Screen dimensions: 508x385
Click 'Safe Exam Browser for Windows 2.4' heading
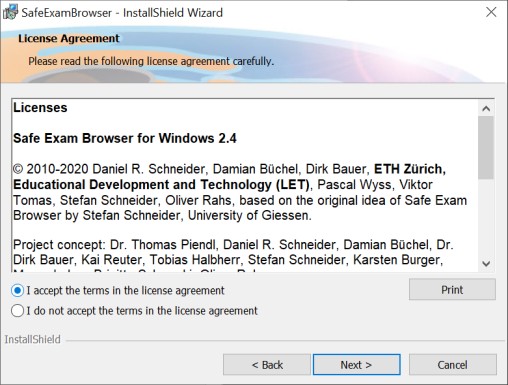pyautogui.click(x=125, y=138)
